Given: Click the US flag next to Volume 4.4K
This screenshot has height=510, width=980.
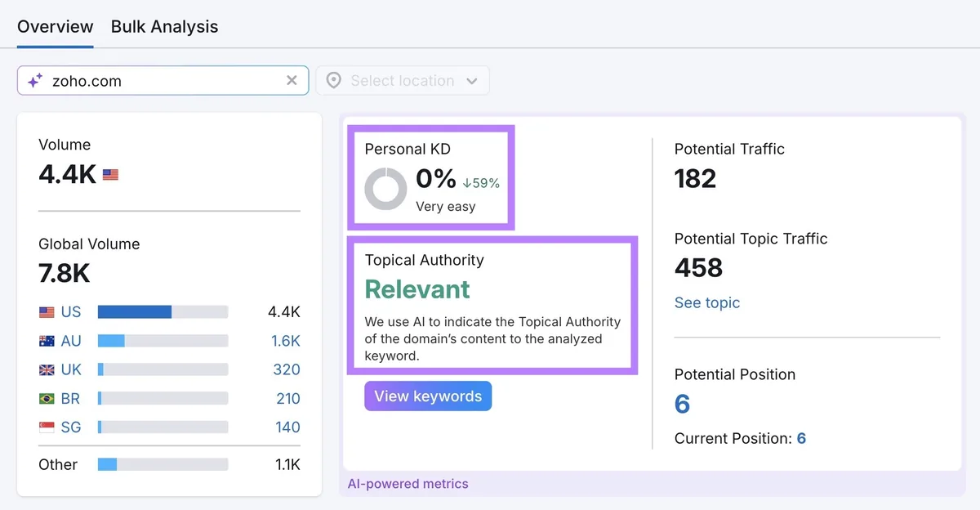Looking at the screenshot, I should click(110, 174).
